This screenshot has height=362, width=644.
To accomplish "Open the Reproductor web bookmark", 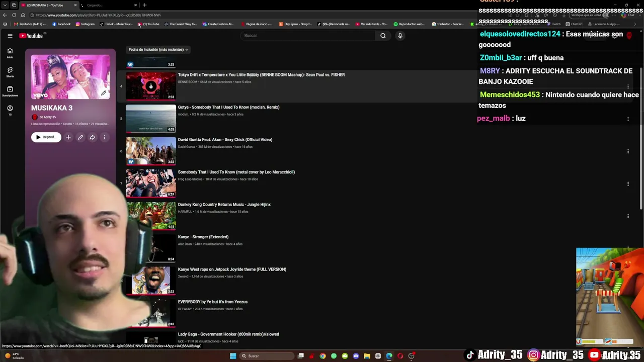I will (409, 24).
